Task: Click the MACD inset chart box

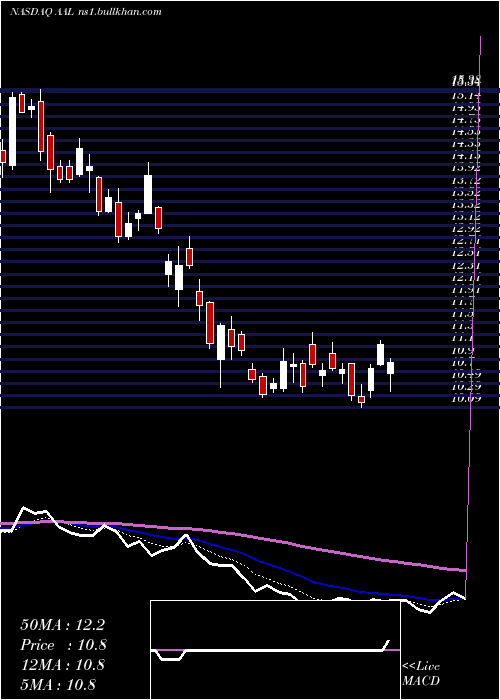Action: (x=275, y=650)
